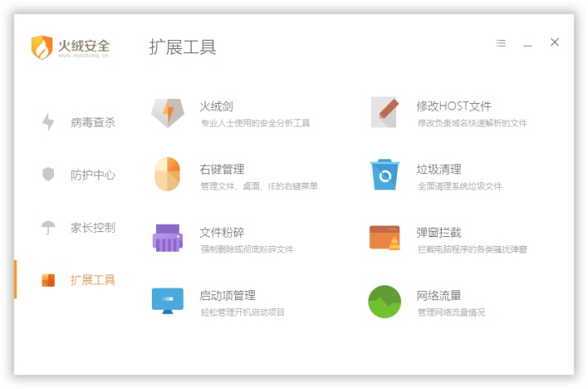Open the 文件粉碎 shredder icon
The height and width of the screenshot is (389, 588).
pyautogui.click(x=167, y=238)
